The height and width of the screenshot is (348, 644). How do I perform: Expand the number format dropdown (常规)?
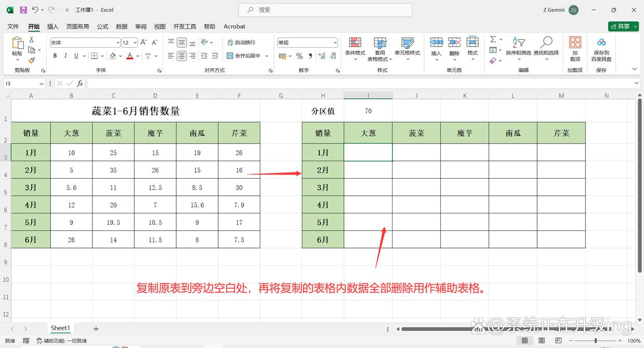point(335,42)
